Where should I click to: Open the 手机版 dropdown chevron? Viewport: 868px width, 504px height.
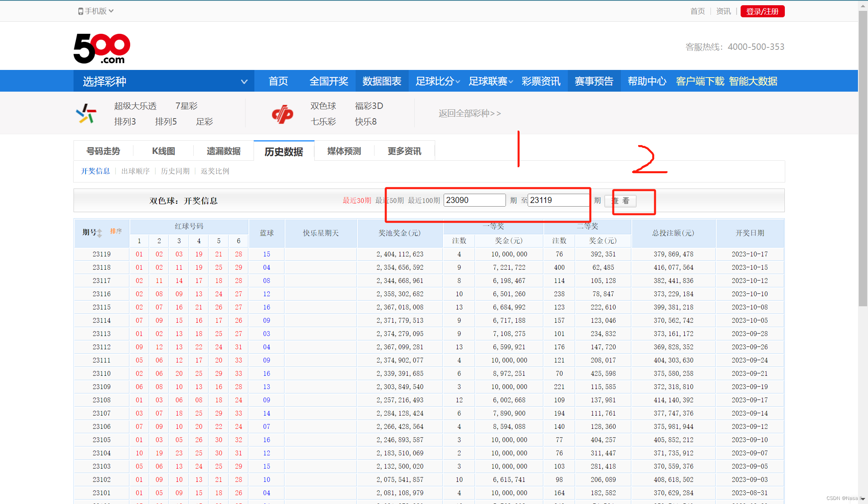click(111, 11)
